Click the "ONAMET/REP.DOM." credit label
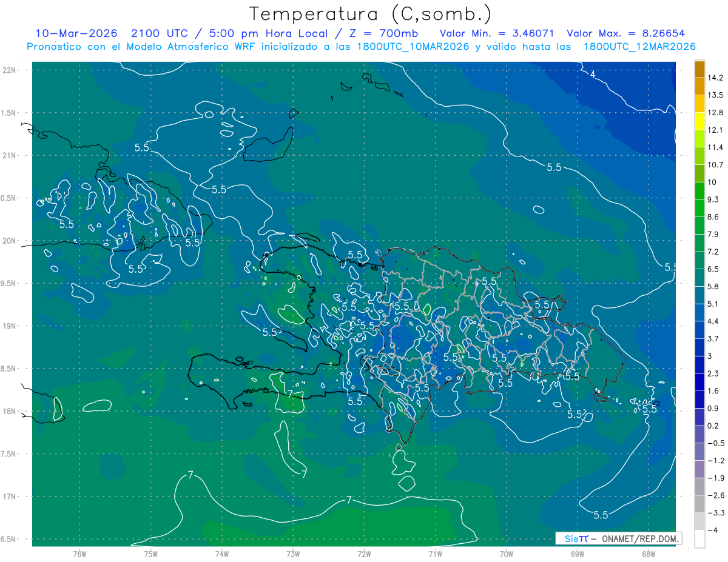Viewport: 728px width, 562px height. (639, 538)
